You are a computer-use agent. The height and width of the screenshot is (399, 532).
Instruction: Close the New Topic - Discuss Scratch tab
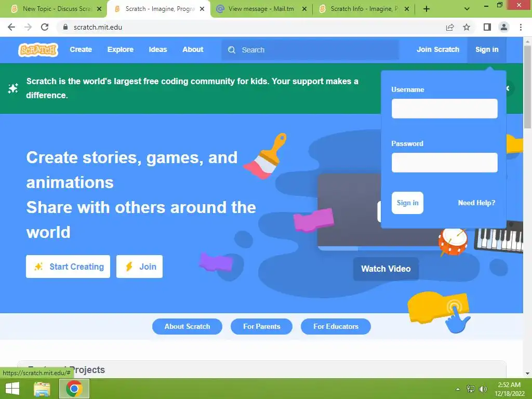[99, 9]
